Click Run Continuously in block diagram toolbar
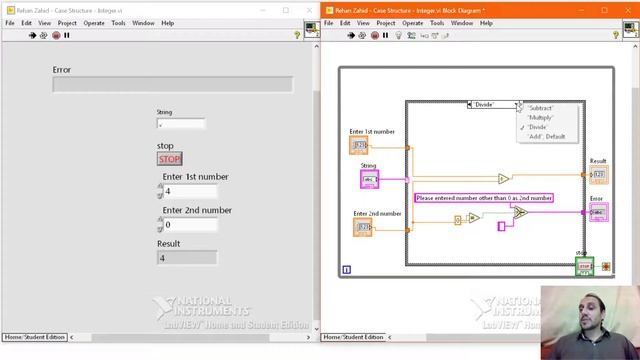Viewport: 640px width, 360px height. click(362, 36)
